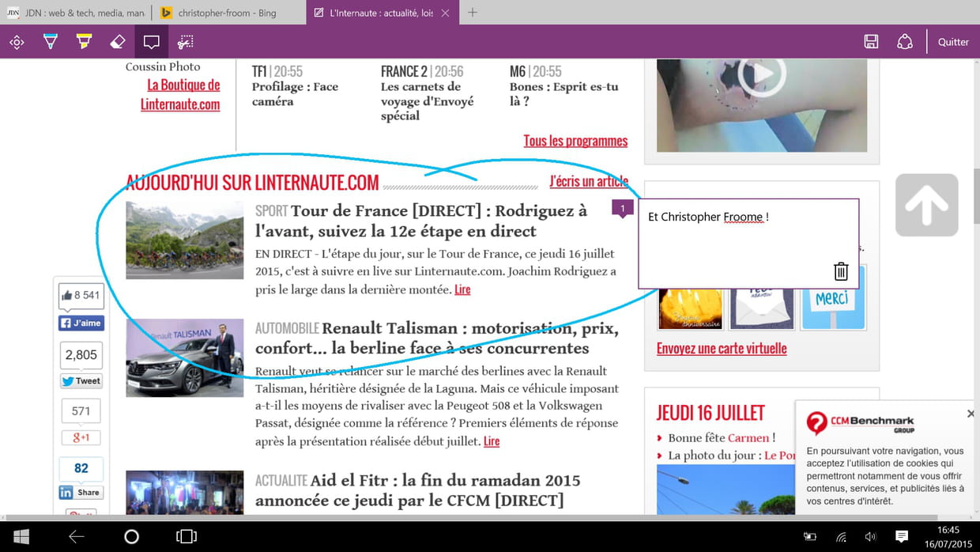Screen dimensions: 980x552
Task: Click the 2,805 tweet count
Action: coord(81,355)
